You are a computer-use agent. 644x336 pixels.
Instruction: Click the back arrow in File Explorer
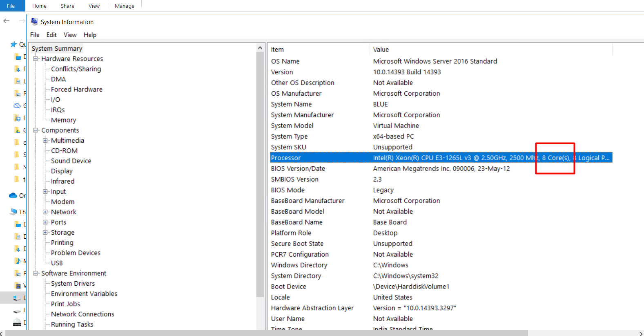tap(7, 21)
